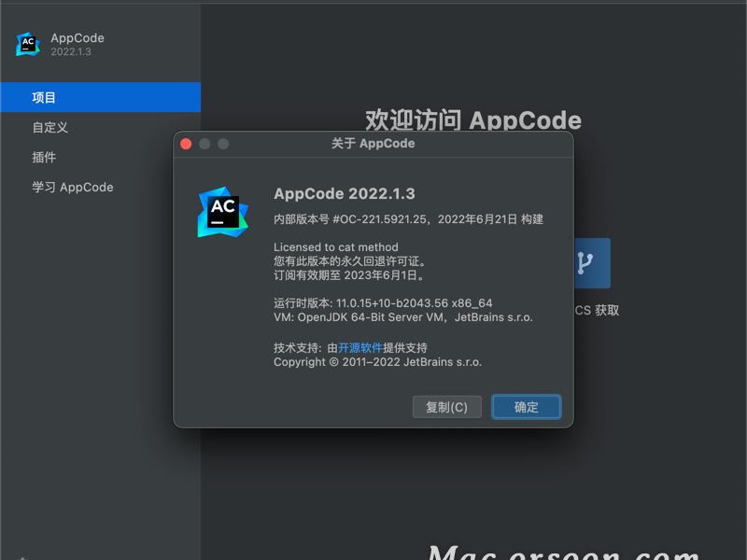Click the red close button of the About dialog
The width and height of the screenshot is (747, 560).
[186, 144]
